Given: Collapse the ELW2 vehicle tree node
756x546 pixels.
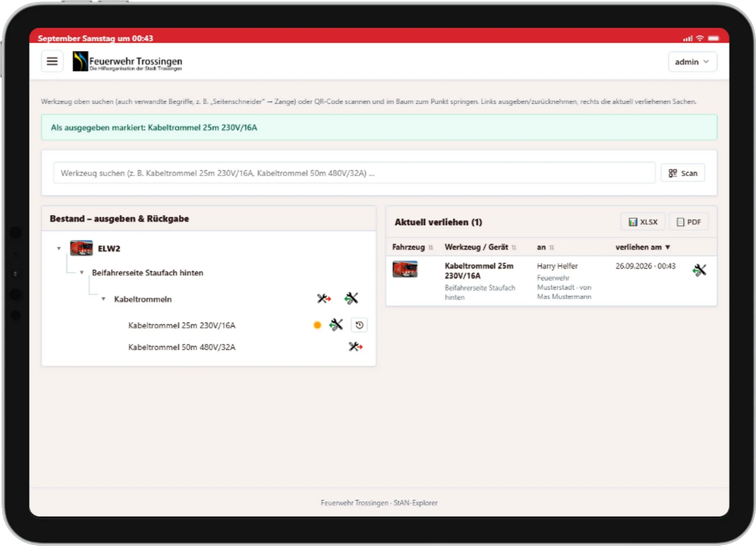Looking at the screenshot, I should point(59,248).
